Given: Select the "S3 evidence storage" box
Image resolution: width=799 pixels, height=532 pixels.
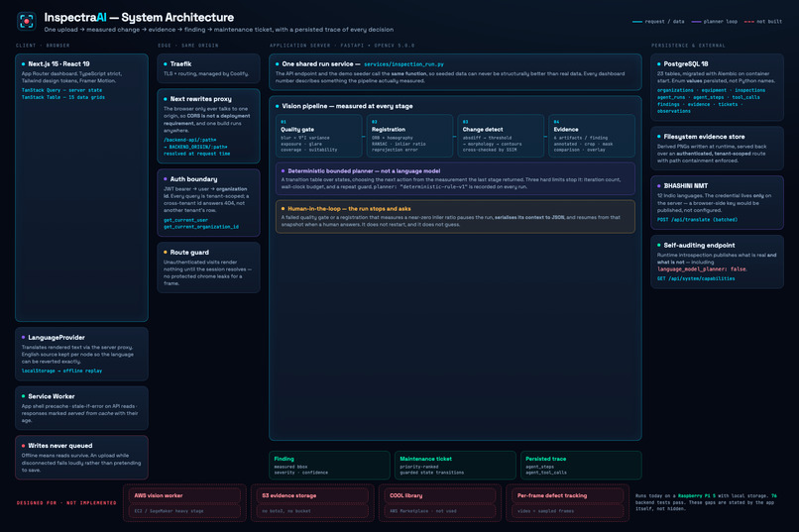Looking at the screenshot, I should 312,503.
